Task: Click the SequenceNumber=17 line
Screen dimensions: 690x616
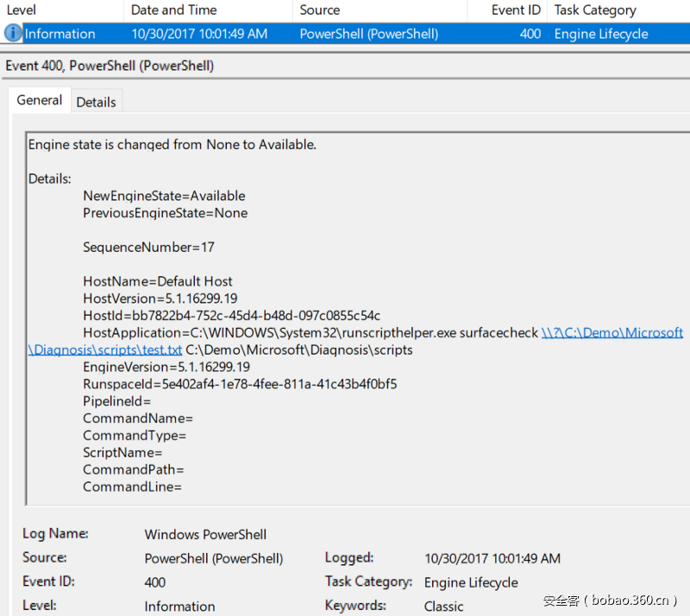Action: 148,247
